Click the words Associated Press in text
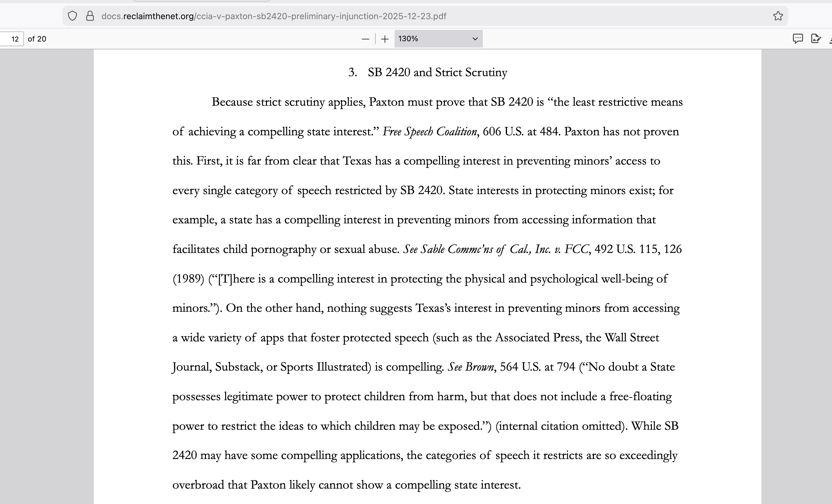The width and height of the screenshot is (832, 504). point(537,338)
